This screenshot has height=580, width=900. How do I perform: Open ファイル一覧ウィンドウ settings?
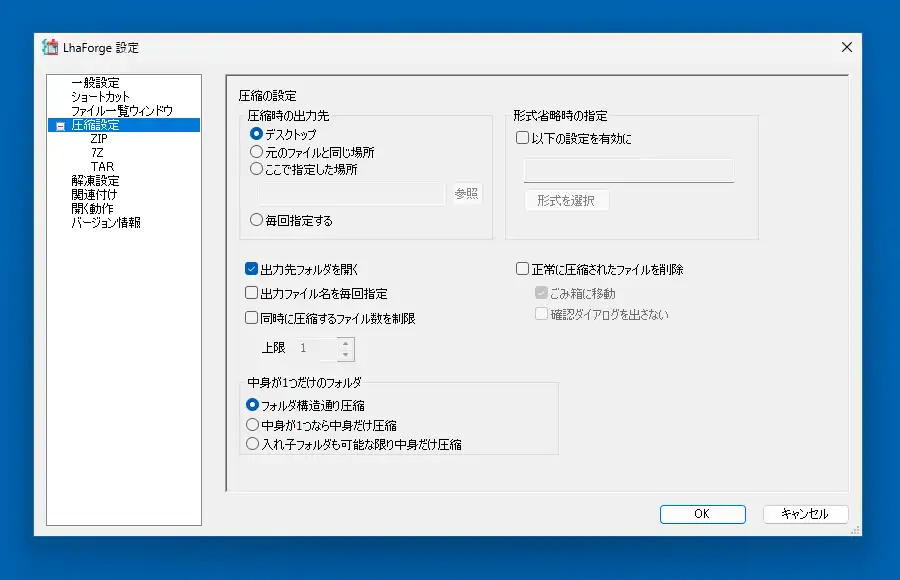point(122,110)
